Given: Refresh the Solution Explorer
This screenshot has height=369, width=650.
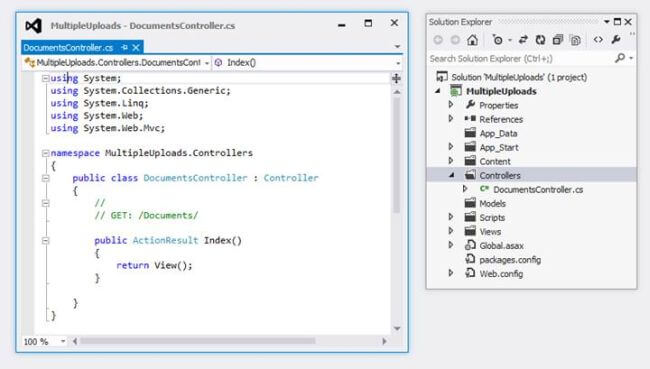Looking at the screenshot, I should 540,40.
